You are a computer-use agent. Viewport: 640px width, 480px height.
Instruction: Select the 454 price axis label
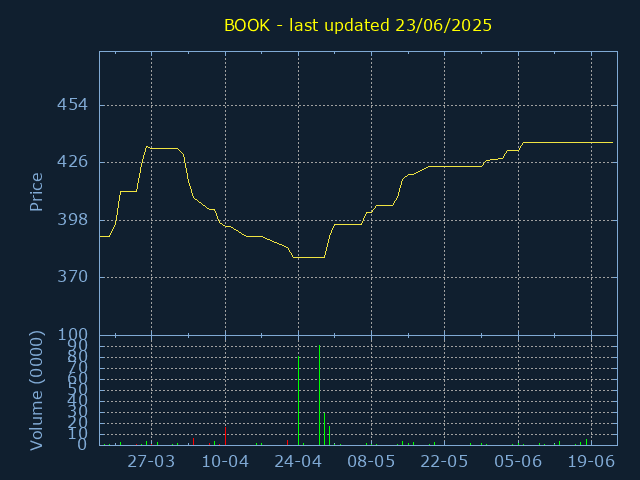pos(72,105)
